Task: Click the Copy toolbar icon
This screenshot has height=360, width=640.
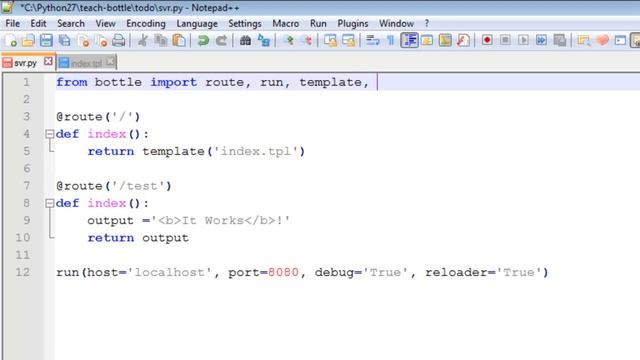Action: pos(161,40)
